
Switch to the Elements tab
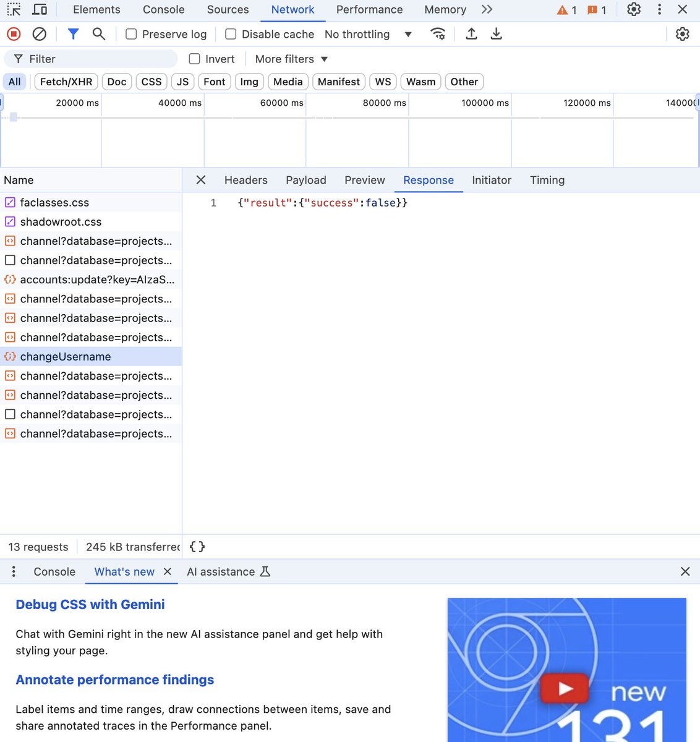pyautogui.click(x=96, y=9)
